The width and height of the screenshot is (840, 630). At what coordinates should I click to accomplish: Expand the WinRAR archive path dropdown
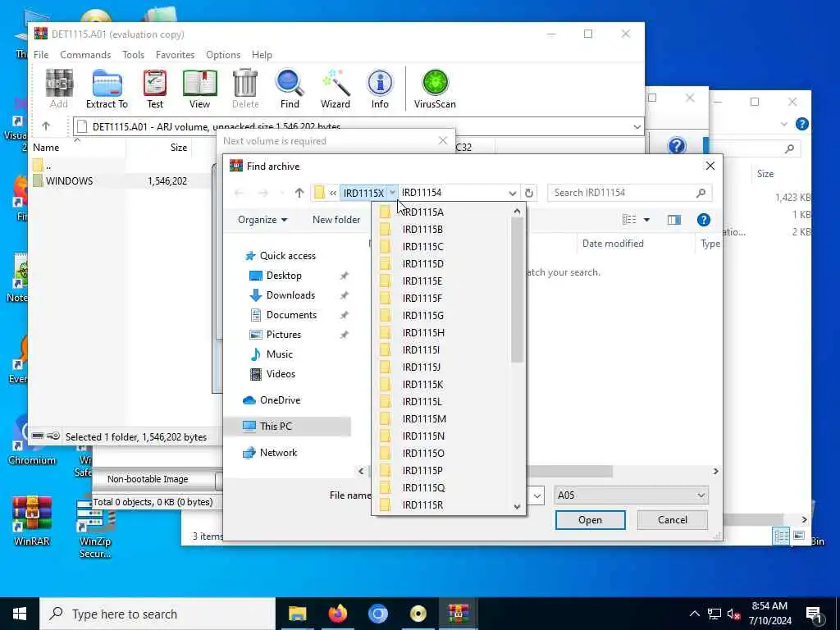tap(637, 127)
